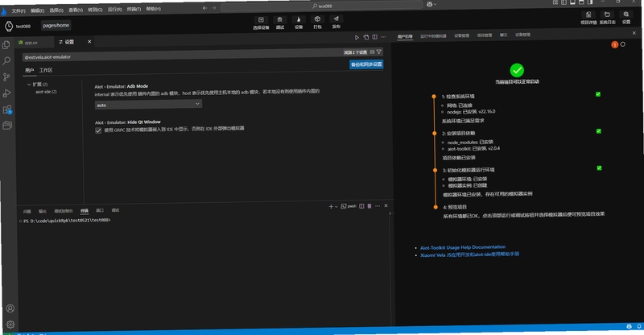Screen dimensions: 644x335
Task: Open the Extensions view with badge
Action: coord(7,110)
